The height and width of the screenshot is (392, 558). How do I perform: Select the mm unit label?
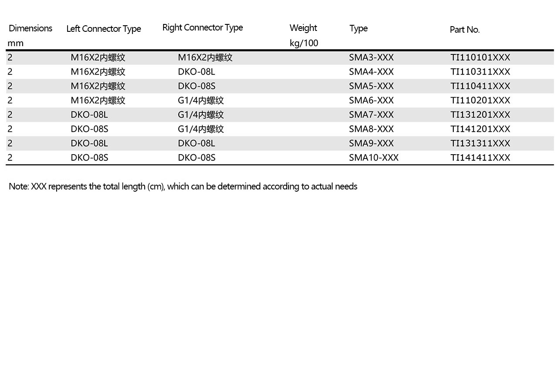[16, 44]
